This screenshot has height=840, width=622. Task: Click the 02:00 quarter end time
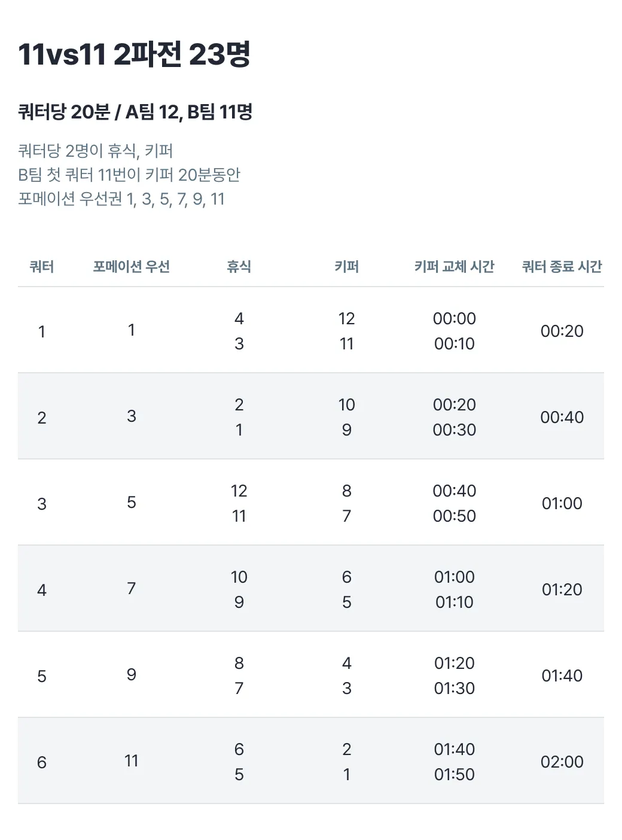click(x=562, y=762)
